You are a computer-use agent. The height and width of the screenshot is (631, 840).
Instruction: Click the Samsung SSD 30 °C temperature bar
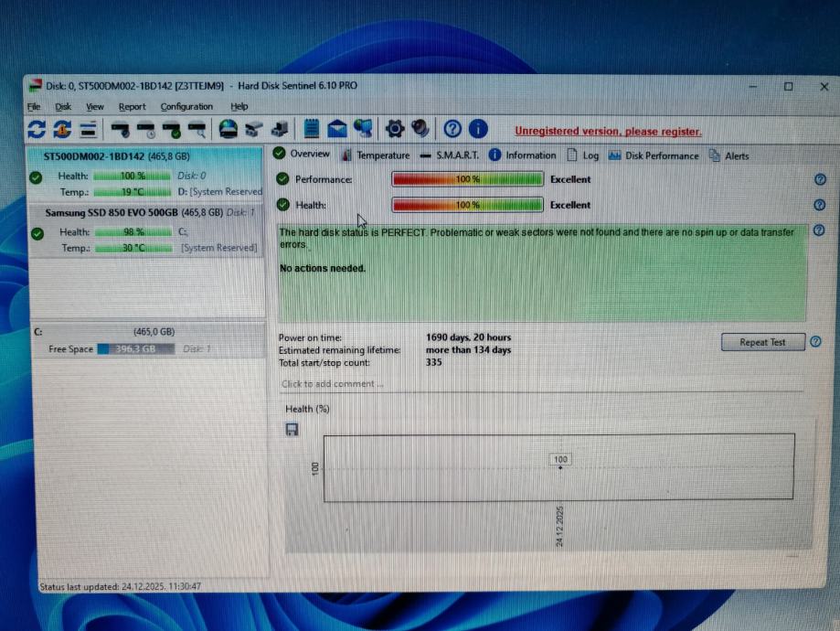coord(133,248)
